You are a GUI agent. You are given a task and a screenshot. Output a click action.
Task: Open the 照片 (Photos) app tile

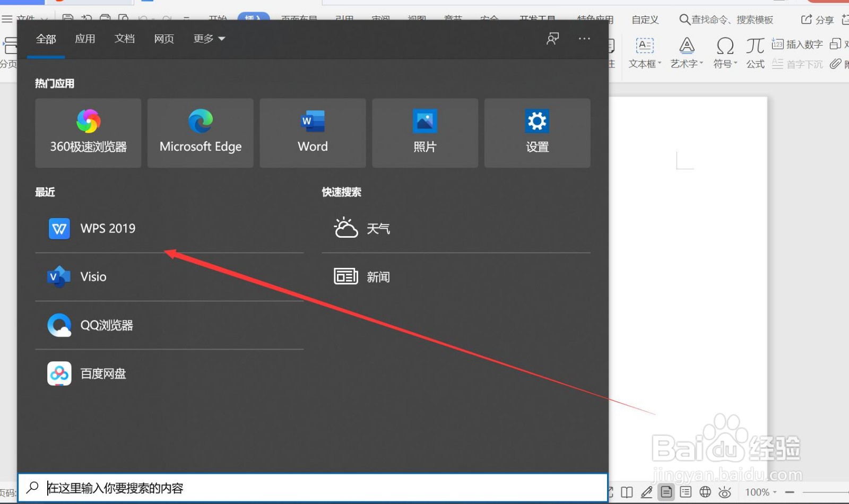(x=425, y=133)
